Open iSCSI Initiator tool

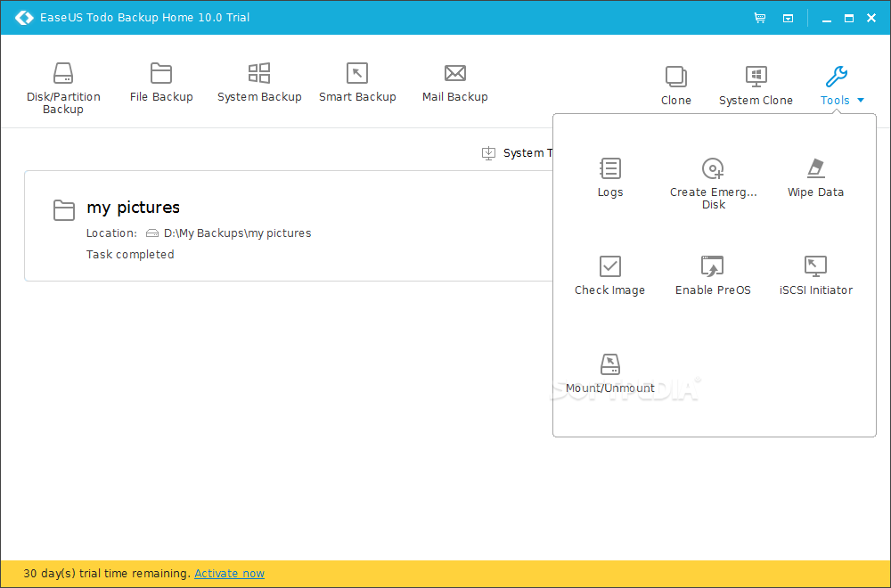coord(816,275)
